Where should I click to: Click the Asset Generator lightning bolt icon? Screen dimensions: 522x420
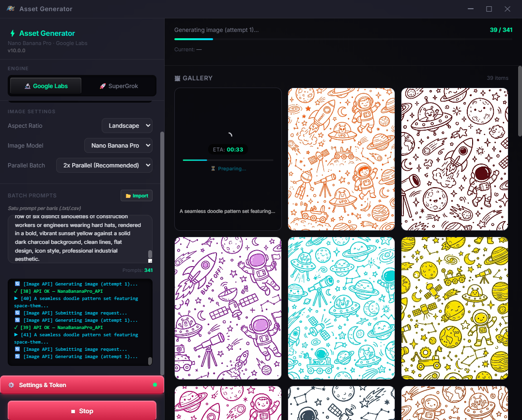click(x=12, y=33)
